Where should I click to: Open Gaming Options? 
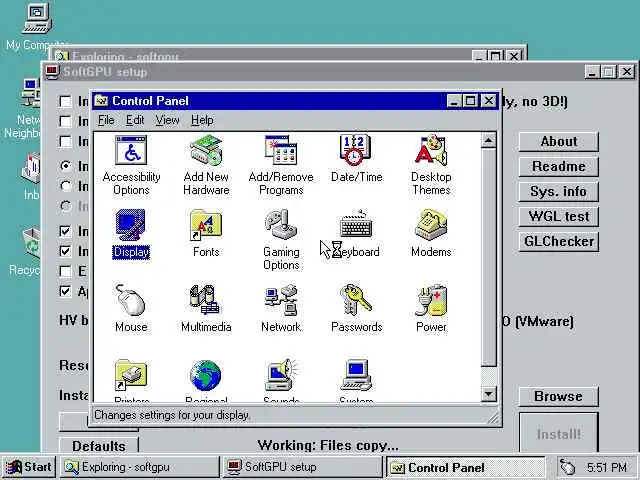tap(281, 240)
